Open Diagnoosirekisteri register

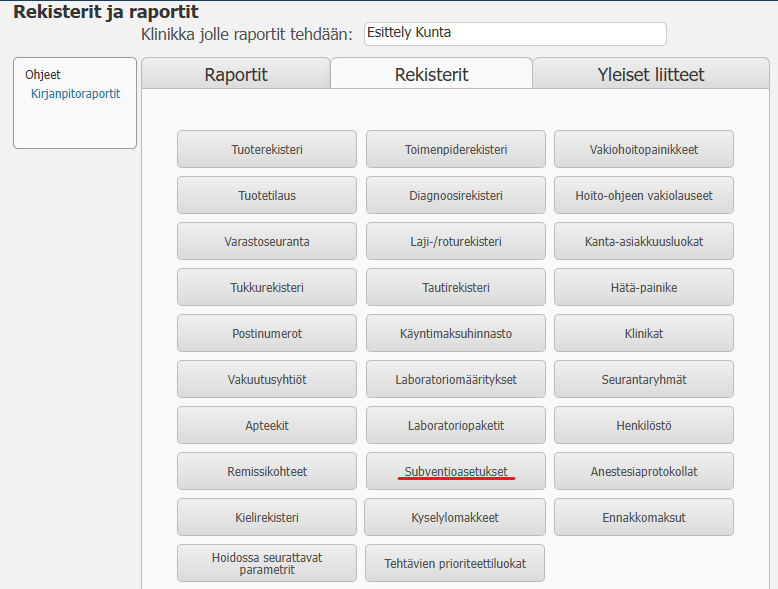455,196
